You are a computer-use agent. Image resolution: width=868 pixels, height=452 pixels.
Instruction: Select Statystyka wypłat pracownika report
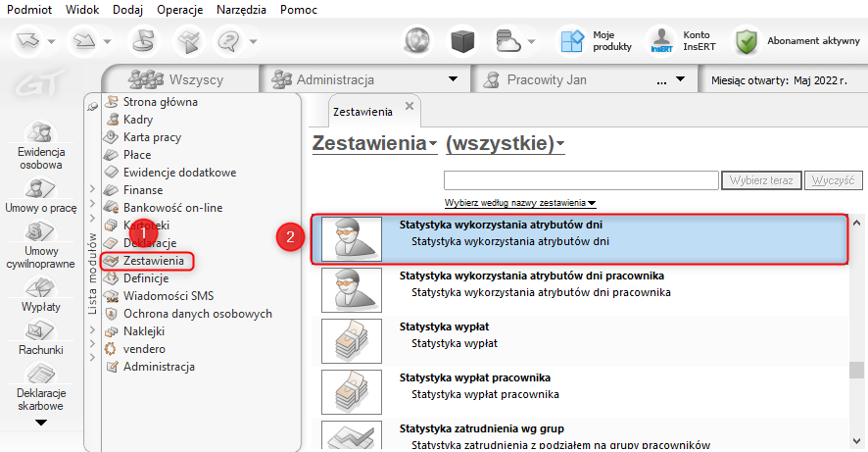pos(580,391)
